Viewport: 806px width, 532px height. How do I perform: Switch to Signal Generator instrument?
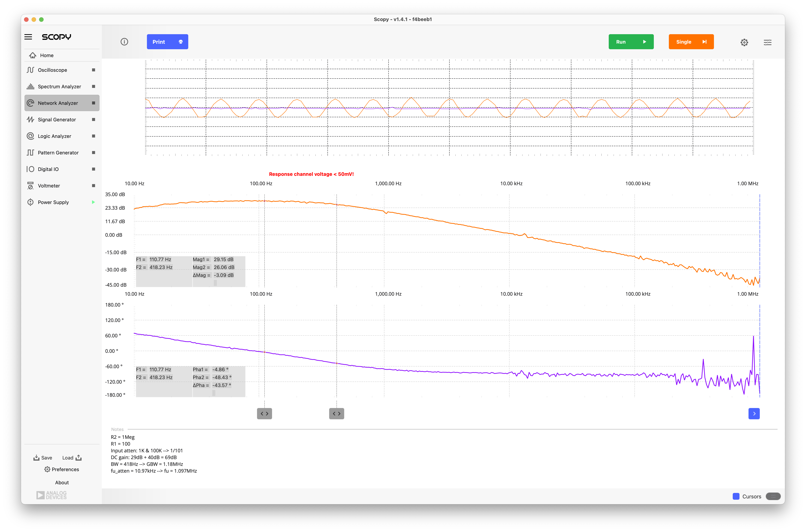click(x=62, y=119)
